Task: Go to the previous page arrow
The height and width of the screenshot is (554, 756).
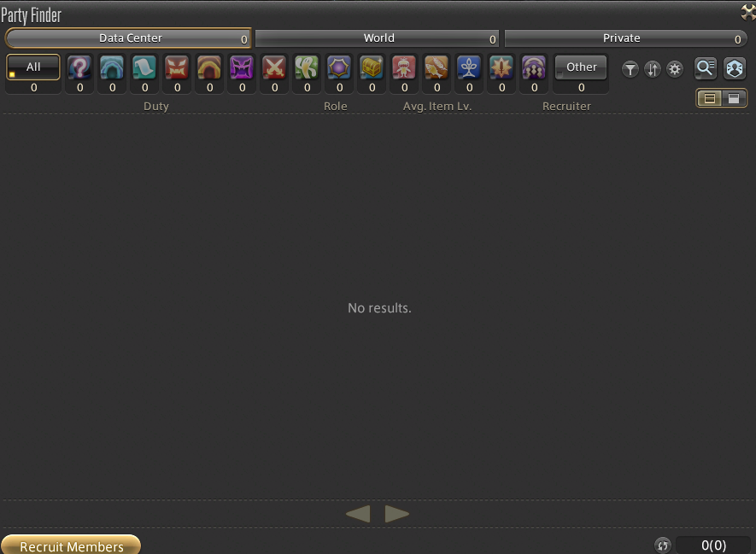Action: [358, 514]
